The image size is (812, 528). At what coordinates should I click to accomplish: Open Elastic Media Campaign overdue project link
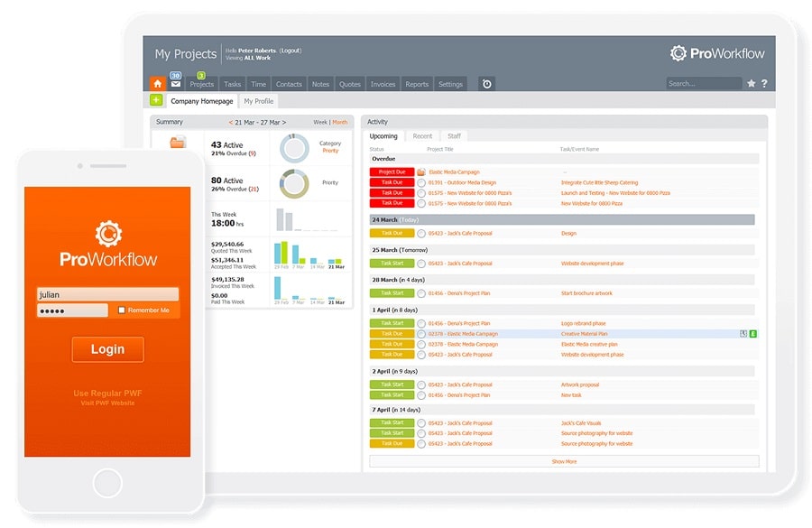click(454, 172)
